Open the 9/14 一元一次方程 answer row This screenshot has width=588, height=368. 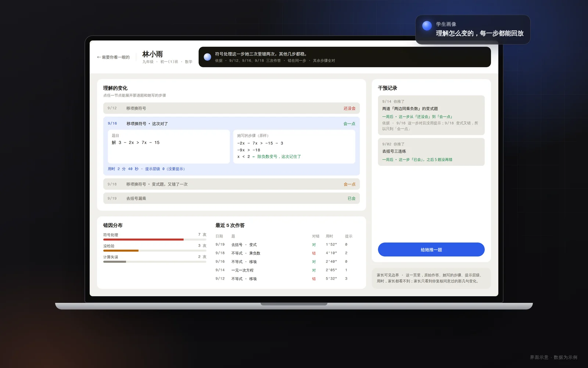[287, 270]
